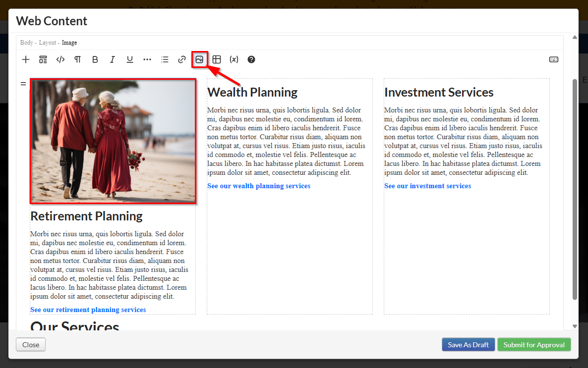Click the paragraph format icon
588x368 pixels.
78,59
